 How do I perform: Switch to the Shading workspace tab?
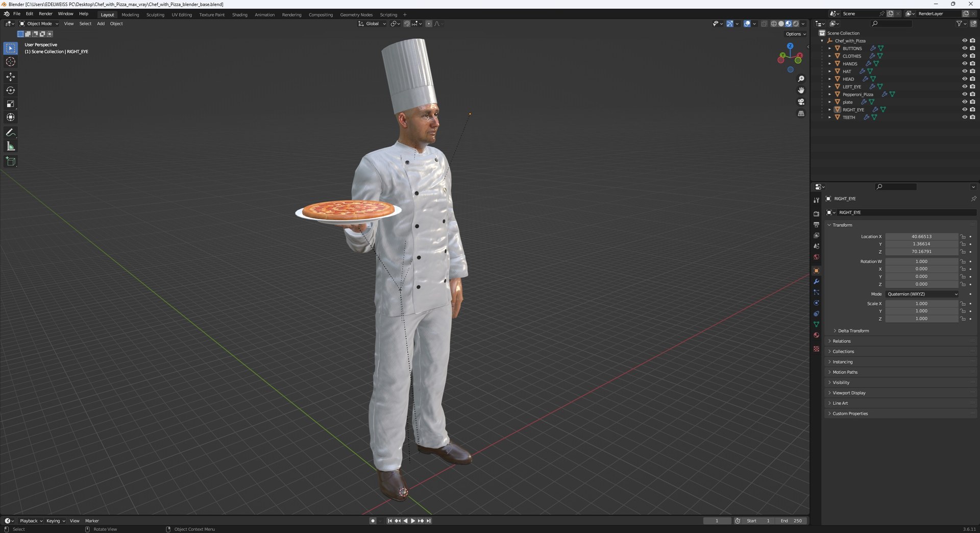(239, 15)
